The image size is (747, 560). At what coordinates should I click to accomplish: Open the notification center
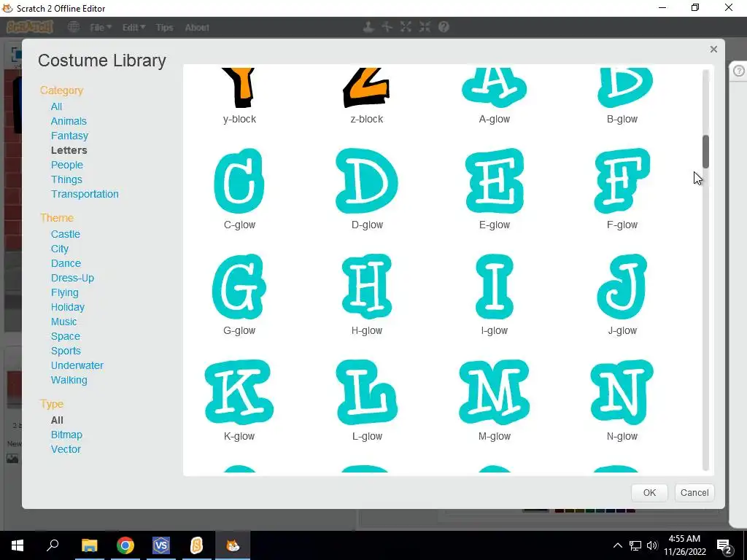pos(724,545)
